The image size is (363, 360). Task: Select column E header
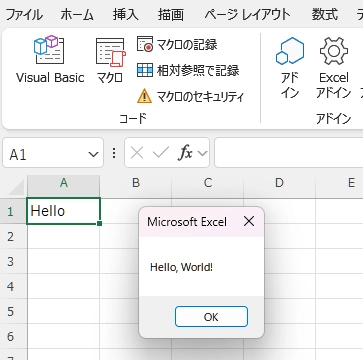tap(340, 183)
